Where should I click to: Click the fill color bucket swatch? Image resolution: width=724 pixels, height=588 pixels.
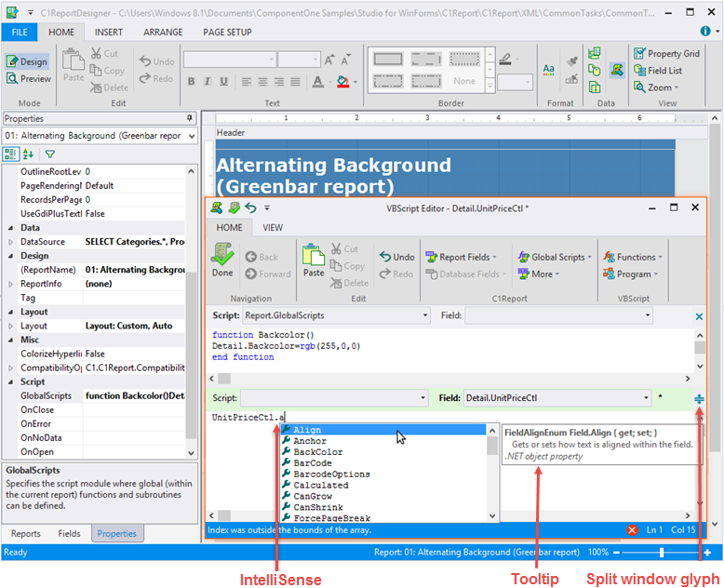click(342, 82)
